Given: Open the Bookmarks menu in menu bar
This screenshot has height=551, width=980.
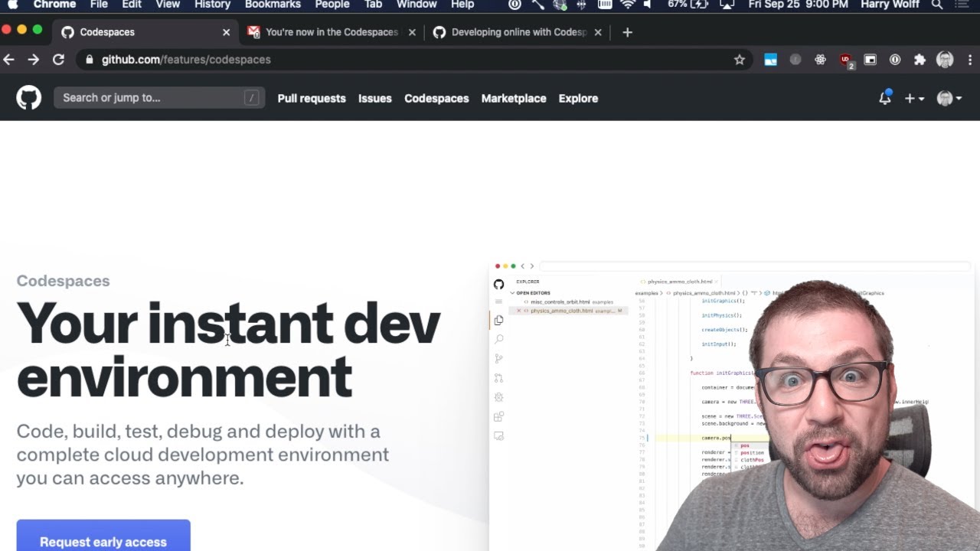Looking at the screenshot, I should click(273, 5).
